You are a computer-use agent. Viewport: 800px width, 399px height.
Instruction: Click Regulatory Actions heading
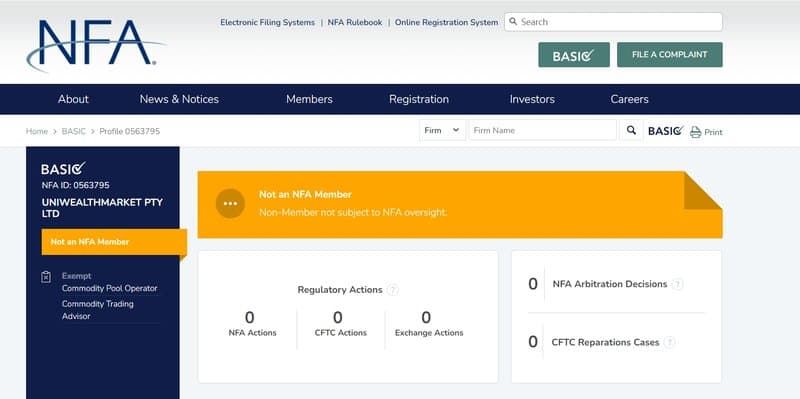tap(340, 290)
